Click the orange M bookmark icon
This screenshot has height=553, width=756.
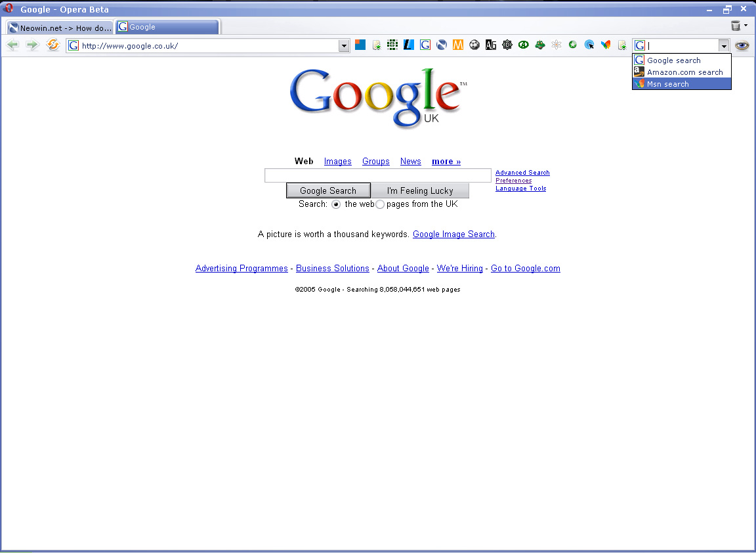tap(458, 44)
